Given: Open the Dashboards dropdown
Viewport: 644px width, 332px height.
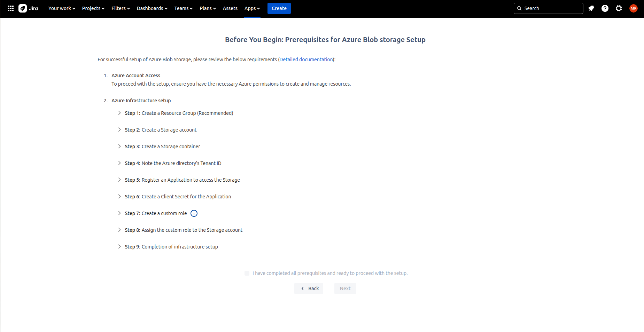Looking at the screenshot, I should [152, 8].
